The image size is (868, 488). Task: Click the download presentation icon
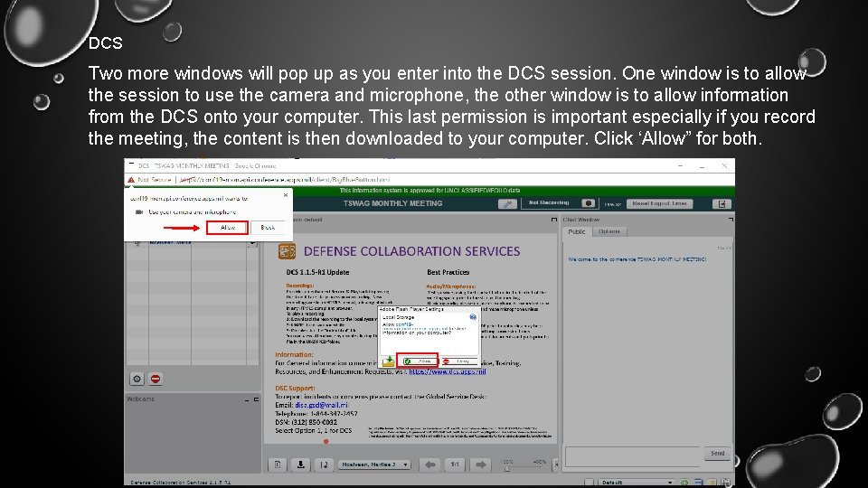(300, 465)
